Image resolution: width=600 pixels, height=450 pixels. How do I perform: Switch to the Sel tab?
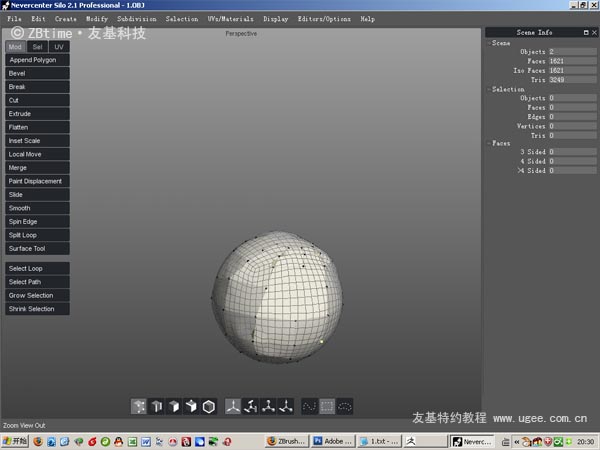38,47
